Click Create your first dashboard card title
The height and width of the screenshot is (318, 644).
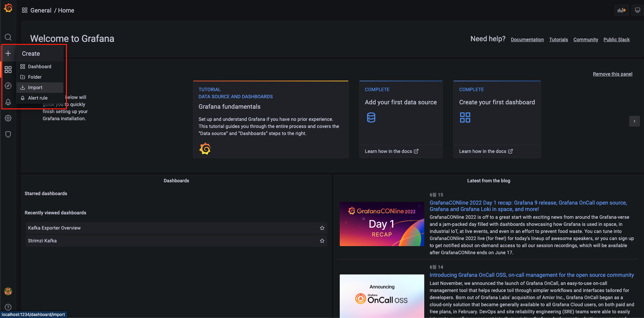497,102
